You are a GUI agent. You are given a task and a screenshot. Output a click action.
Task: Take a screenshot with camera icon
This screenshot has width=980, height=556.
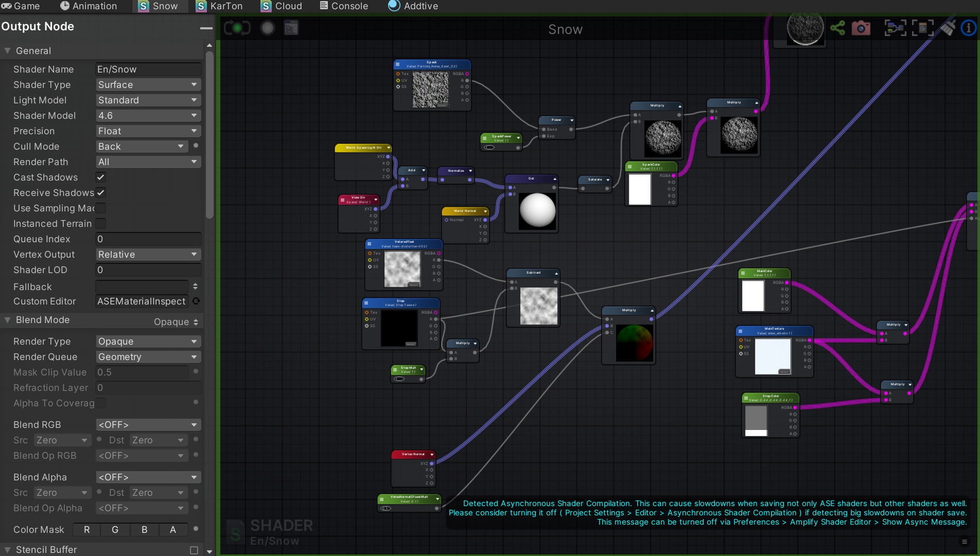(861, 28)
